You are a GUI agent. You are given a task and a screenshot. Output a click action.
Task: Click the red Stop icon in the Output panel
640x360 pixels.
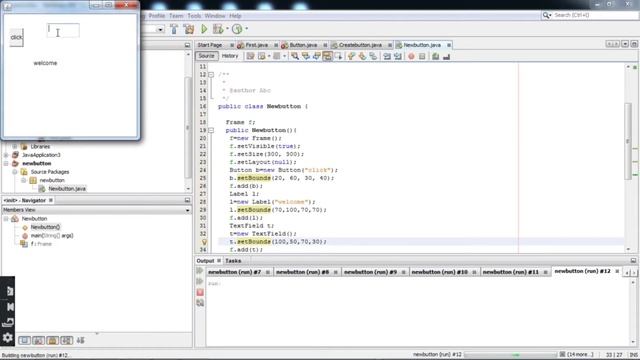200,292
